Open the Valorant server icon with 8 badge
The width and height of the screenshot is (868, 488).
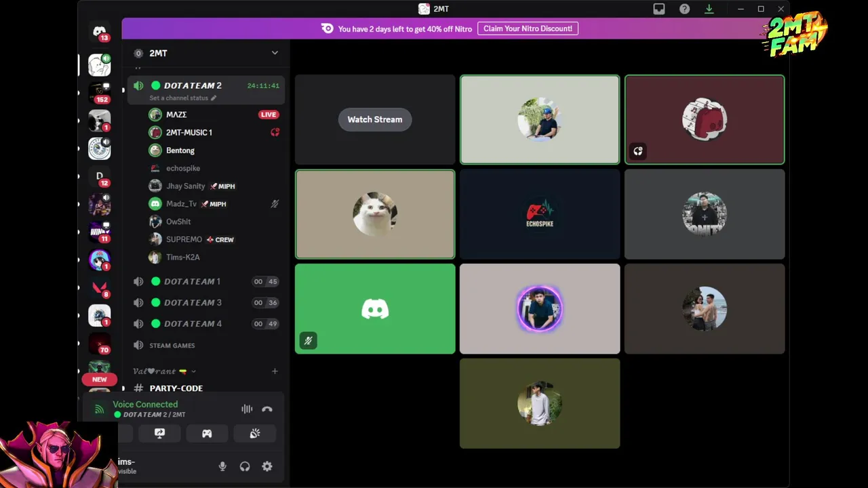pos(100,288)
